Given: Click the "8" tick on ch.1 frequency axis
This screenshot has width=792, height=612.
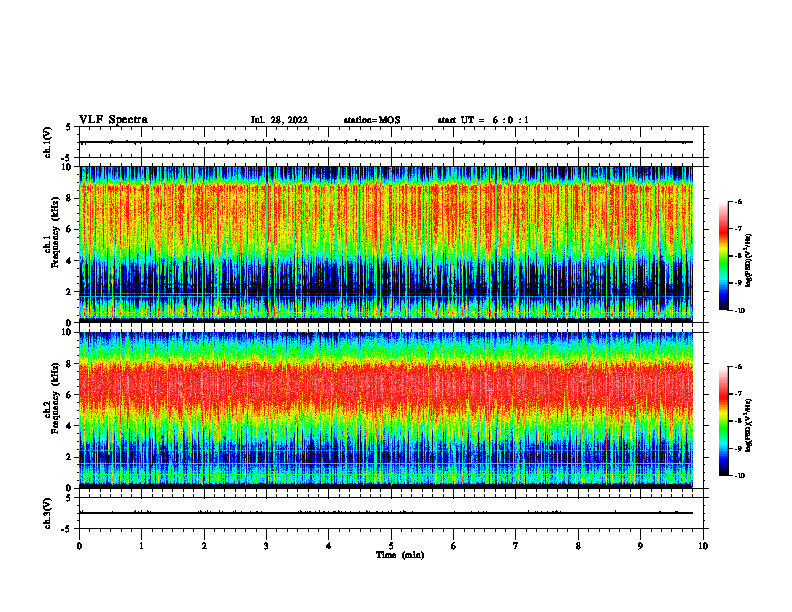Looking at the screenshot, I should [70, 198].
